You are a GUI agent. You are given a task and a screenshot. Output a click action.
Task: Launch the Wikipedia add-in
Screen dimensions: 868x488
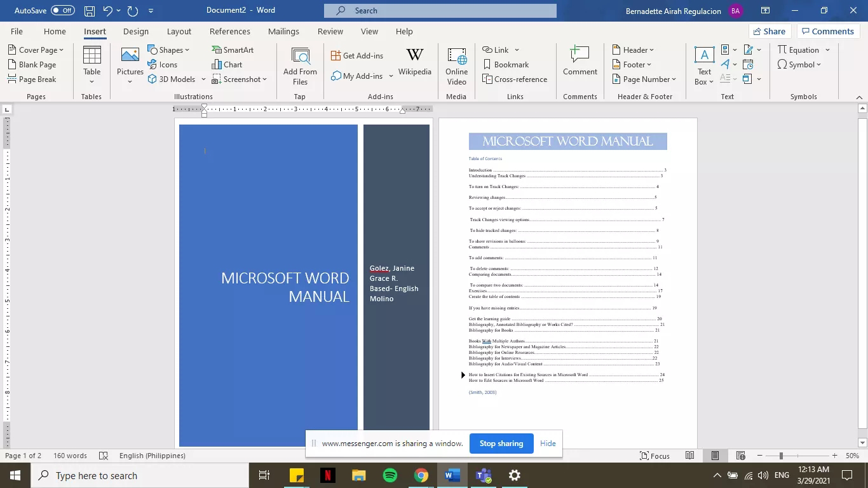click(415, 62)
